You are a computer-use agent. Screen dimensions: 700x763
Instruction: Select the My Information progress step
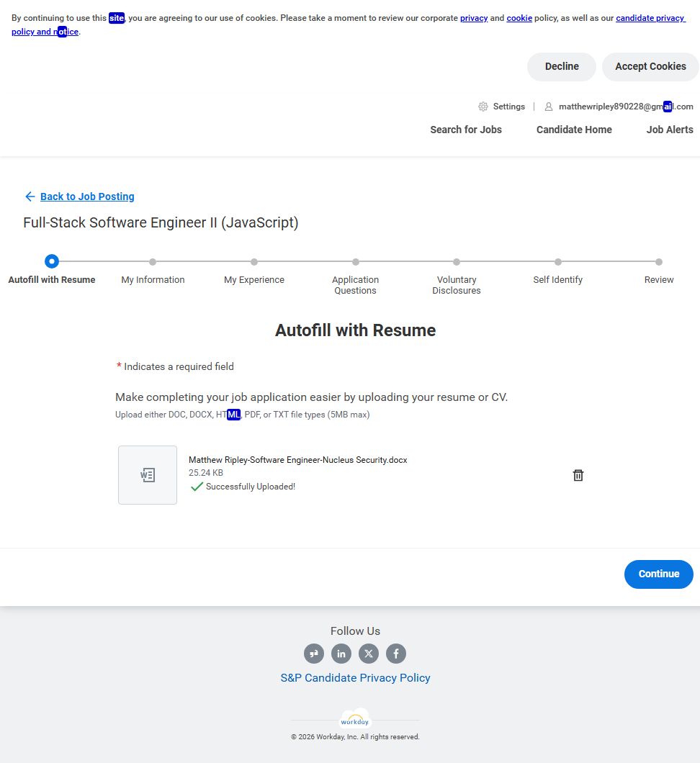coord(153,262)
